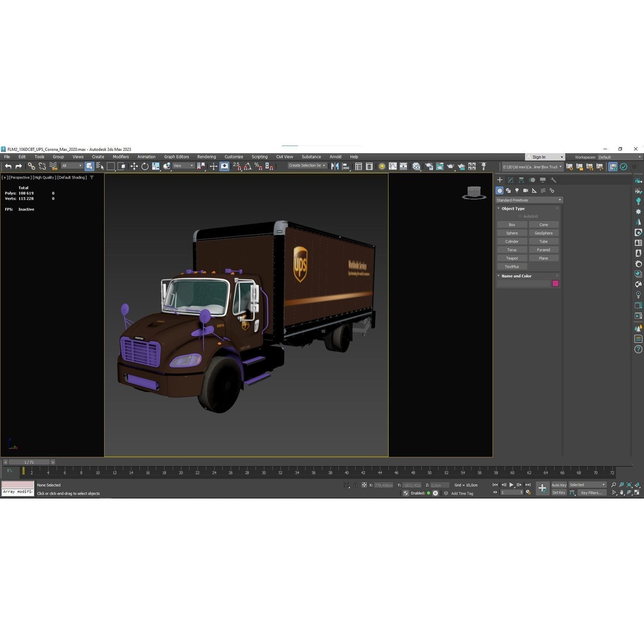Toggle the 2.5D Snaps button
Viewport: 644px width, 644px height.
click(237, 166)
